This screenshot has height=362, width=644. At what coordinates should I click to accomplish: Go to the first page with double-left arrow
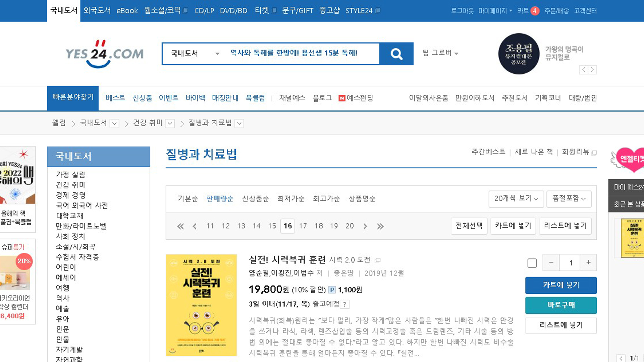180,226
